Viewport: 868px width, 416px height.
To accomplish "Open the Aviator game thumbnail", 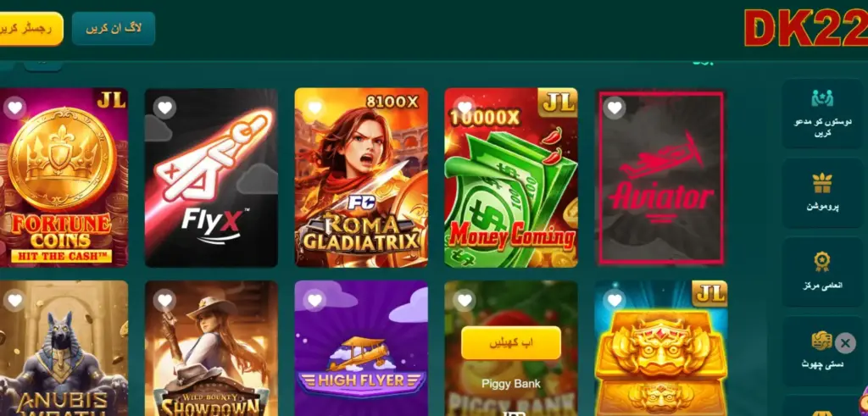I will point(661,178).
